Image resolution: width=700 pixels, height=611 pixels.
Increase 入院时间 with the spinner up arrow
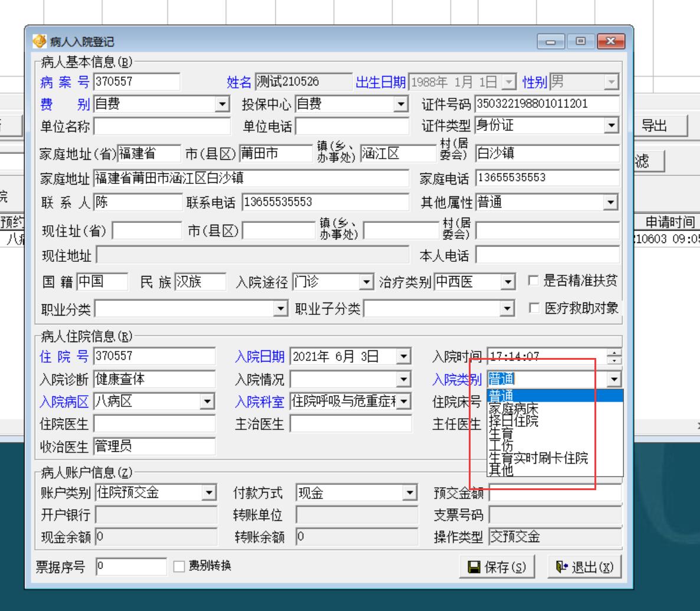(614, 353)
